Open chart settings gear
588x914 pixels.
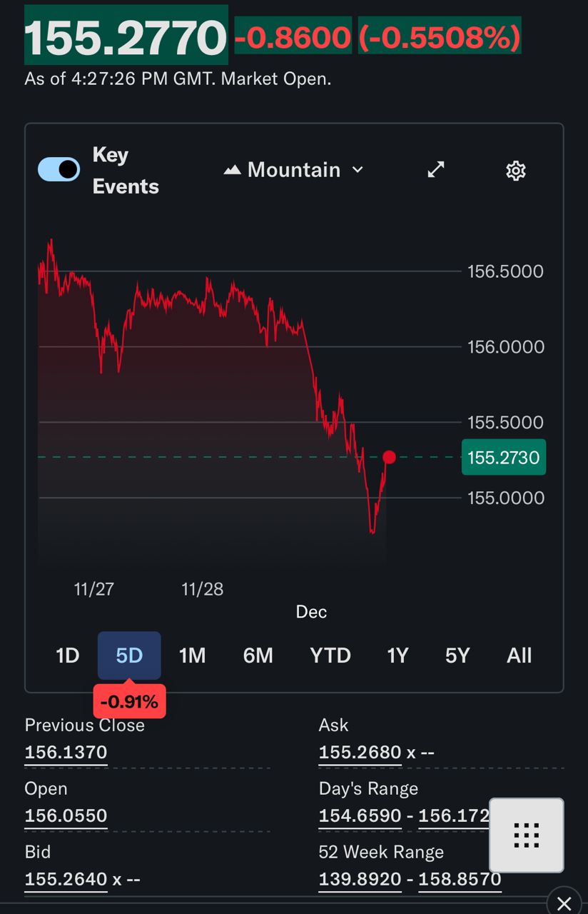point(515,171)
